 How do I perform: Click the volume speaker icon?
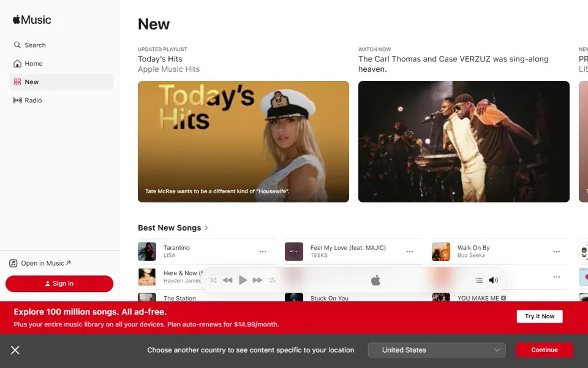(494, 280)
